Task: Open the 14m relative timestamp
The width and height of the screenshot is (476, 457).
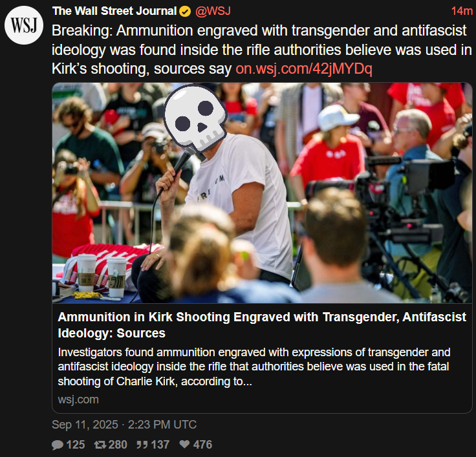Action: coord(462,11)
